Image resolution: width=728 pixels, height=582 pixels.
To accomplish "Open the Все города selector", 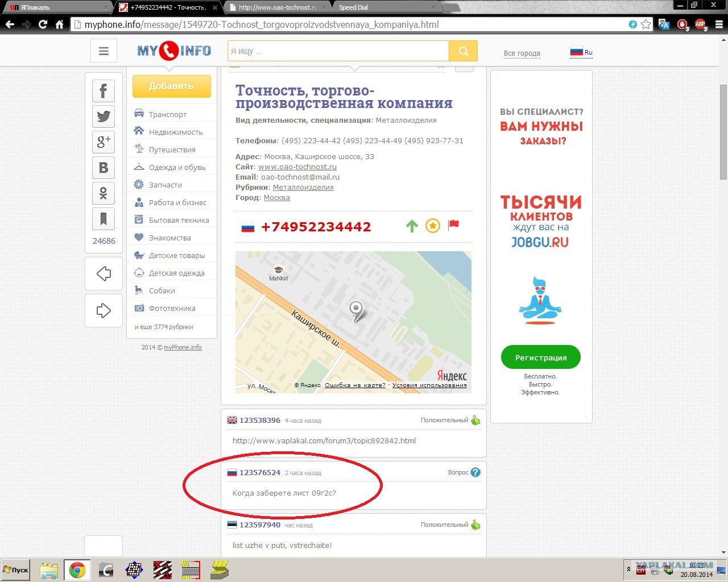I will [x=522, y=53].
